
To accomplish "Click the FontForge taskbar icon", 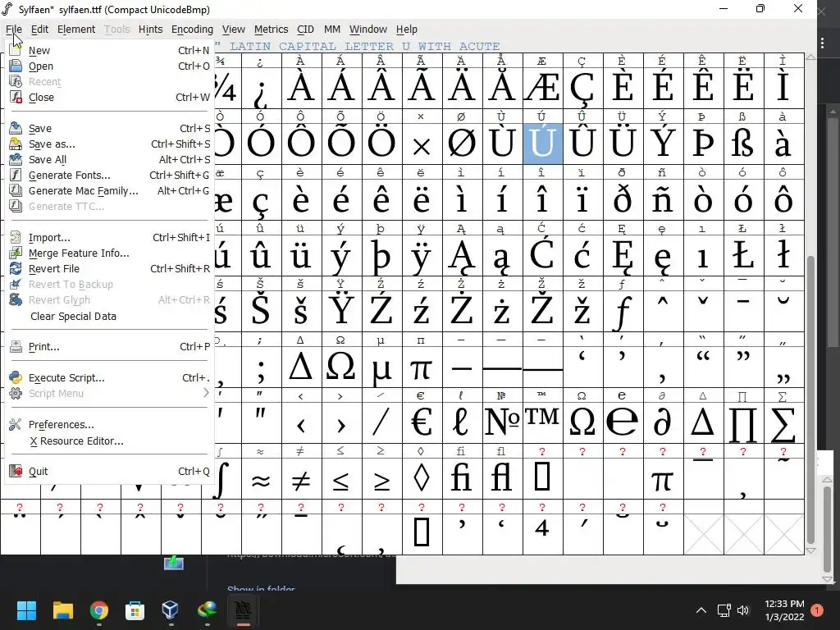I will [x=243, y=610].
